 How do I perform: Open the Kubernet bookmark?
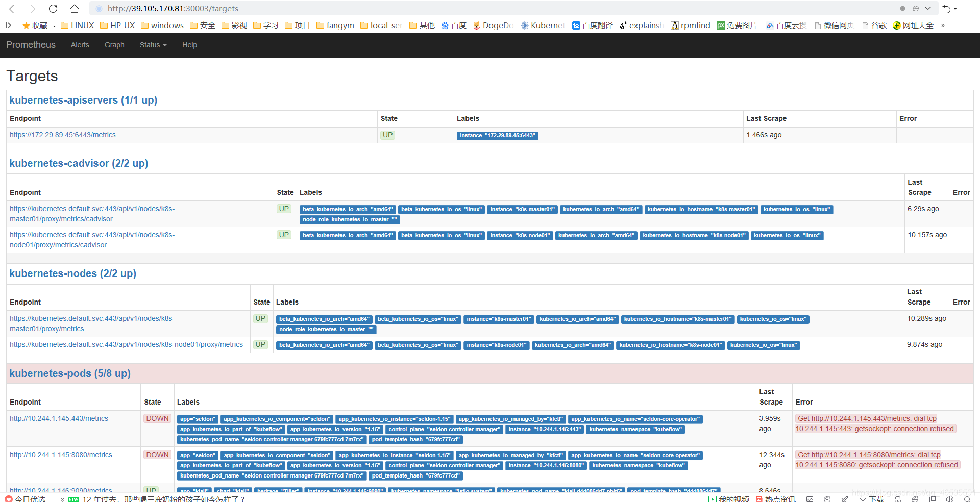click(543, 25)
